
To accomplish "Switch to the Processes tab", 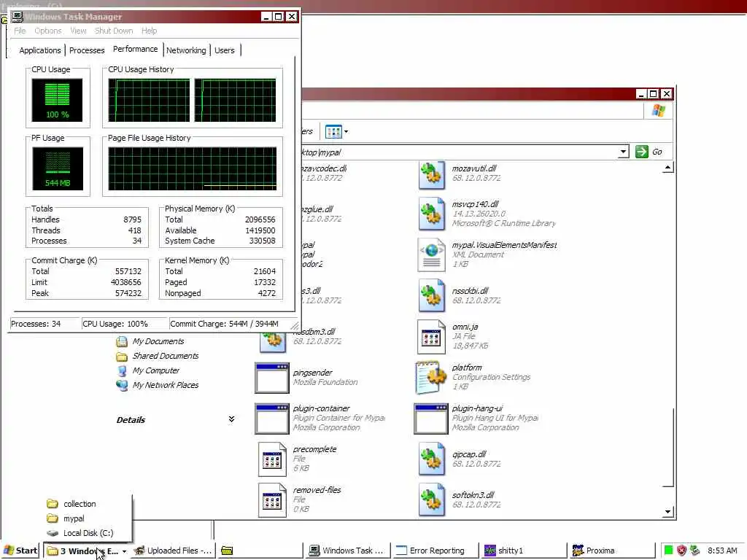I will tap(87, 50).
